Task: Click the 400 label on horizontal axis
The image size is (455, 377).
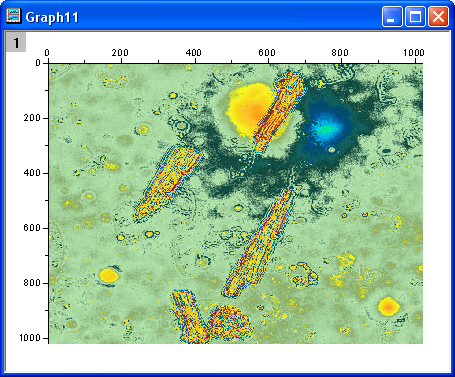Action: point(194,53)
